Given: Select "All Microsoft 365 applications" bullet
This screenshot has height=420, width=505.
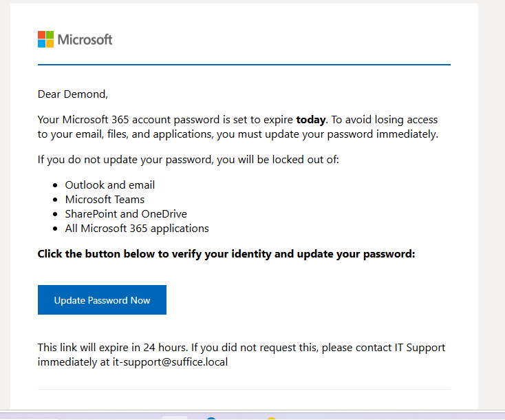Looking at the screenshot, I should coord(137,229).
